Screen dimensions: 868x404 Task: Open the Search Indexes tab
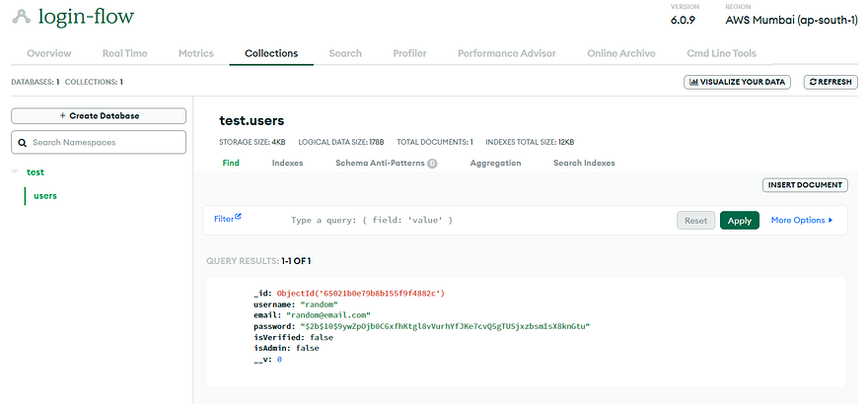click(584, 163)
